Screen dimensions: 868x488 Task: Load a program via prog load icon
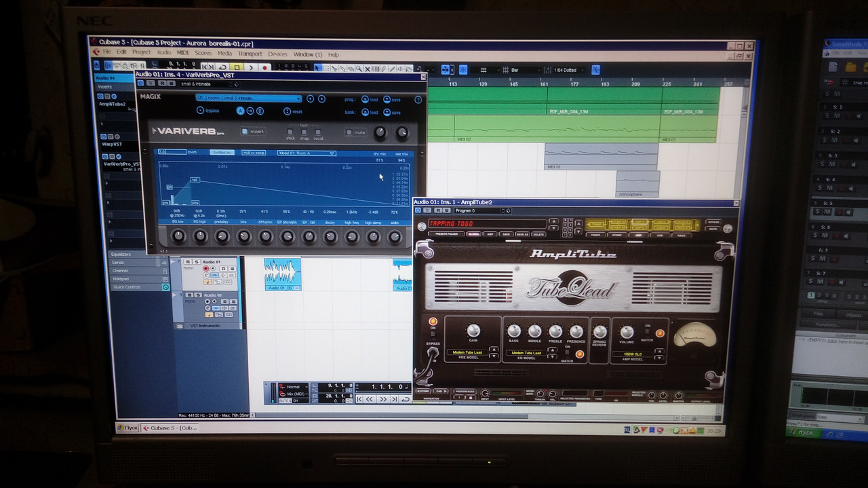point(365,99)
